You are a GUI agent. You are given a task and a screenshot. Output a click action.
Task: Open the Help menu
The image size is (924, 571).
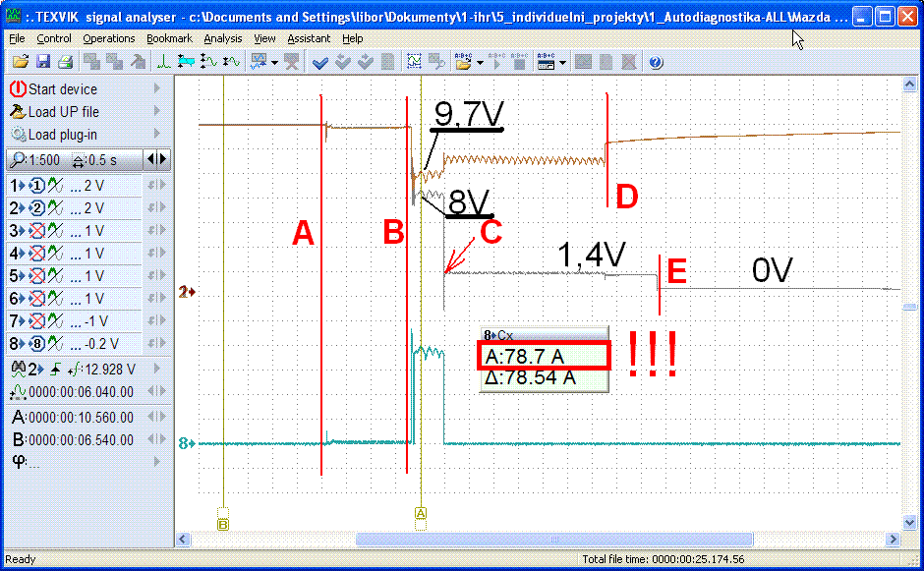[352, 38]
